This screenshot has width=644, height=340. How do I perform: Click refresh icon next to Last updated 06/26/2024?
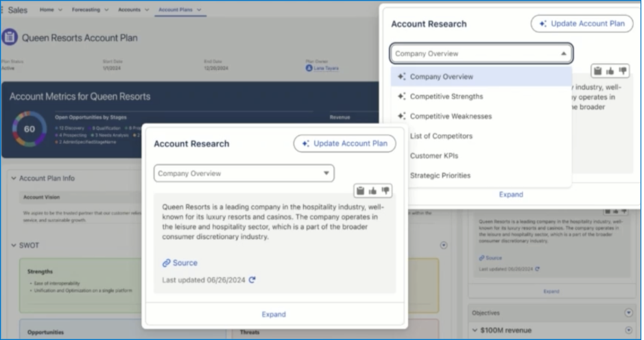(x=252, y=280)
